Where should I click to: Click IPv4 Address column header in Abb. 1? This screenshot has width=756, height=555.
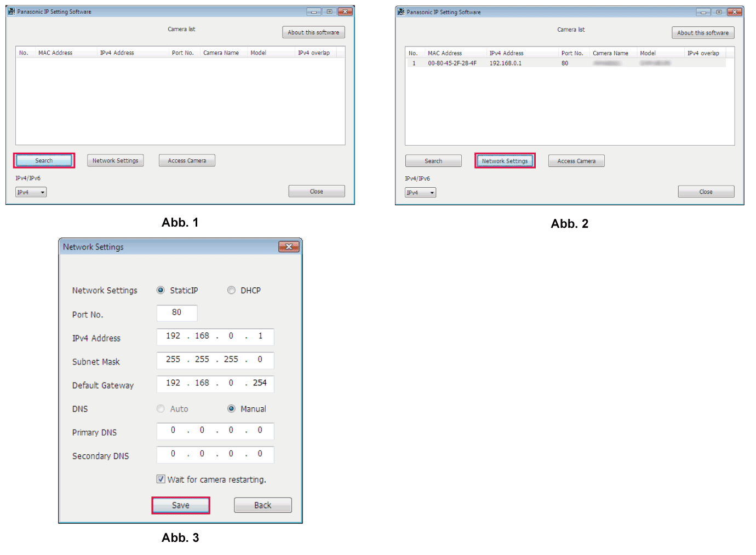(117, 53)
